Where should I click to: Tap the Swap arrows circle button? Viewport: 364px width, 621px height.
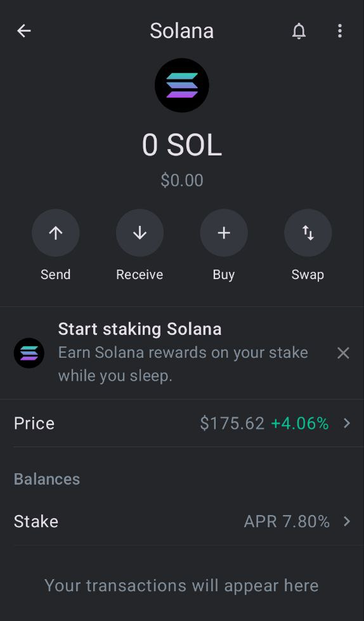(x=308, y=233)
